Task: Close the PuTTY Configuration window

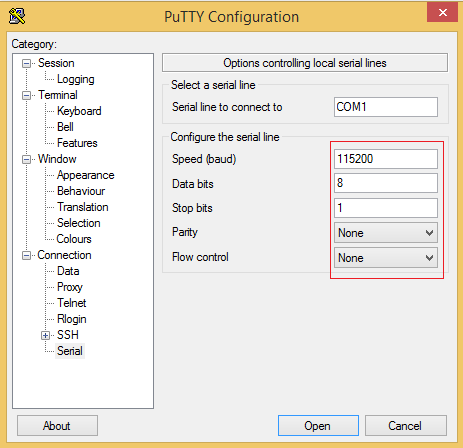Action: click(x=442, y=13)
